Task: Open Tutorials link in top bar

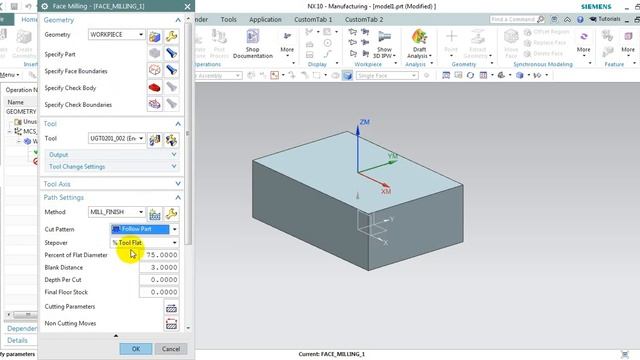Action: click(605, 19)
